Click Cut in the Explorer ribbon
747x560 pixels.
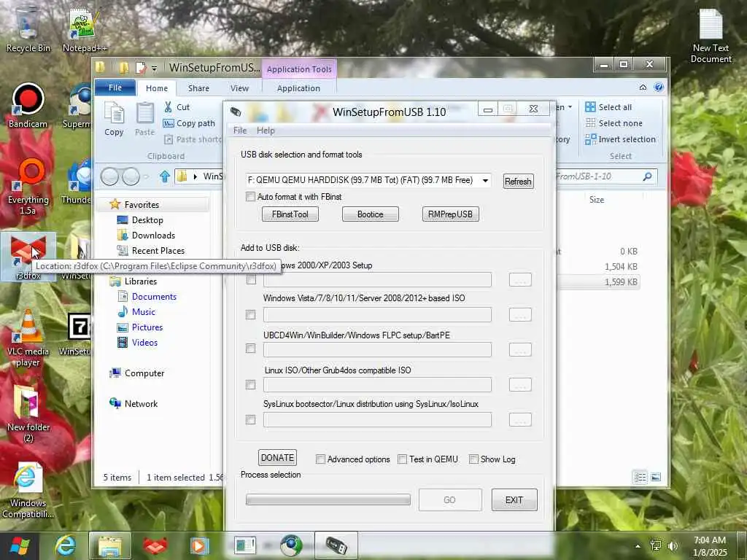(x=177, y=107)
